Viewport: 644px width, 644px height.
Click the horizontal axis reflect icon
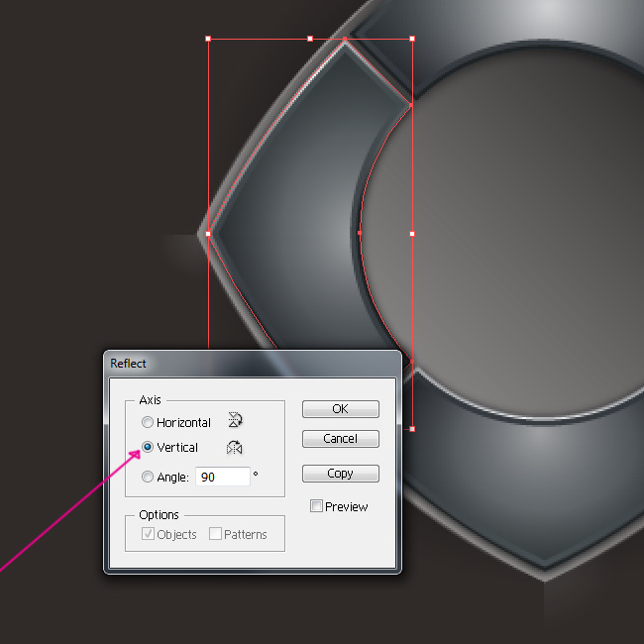pos(235,421)
